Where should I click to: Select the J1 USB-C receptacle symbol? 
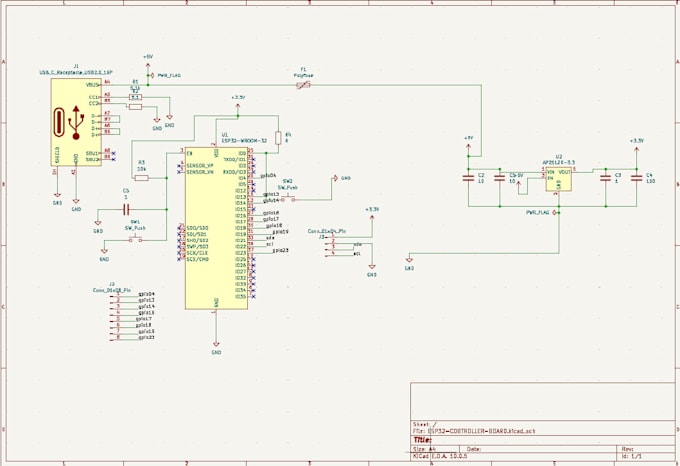pos(76,122)
